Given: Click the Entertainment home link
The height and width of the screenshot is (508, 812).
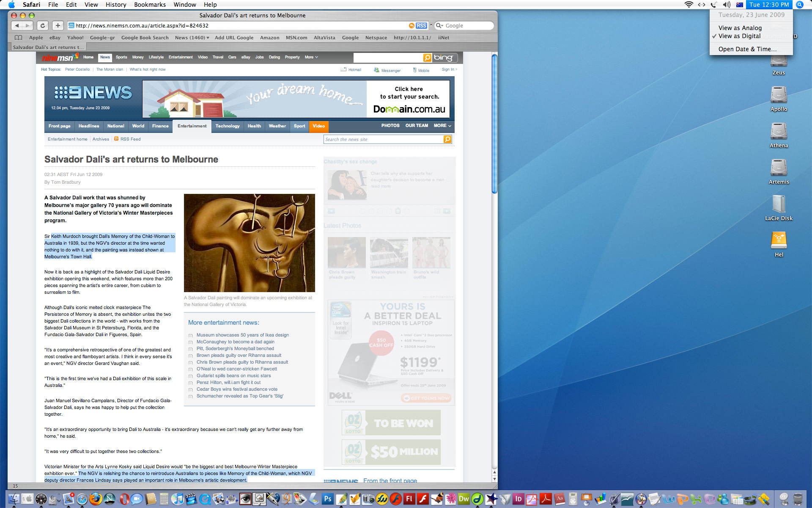Looking at the screenshot, I should (67, 139).
